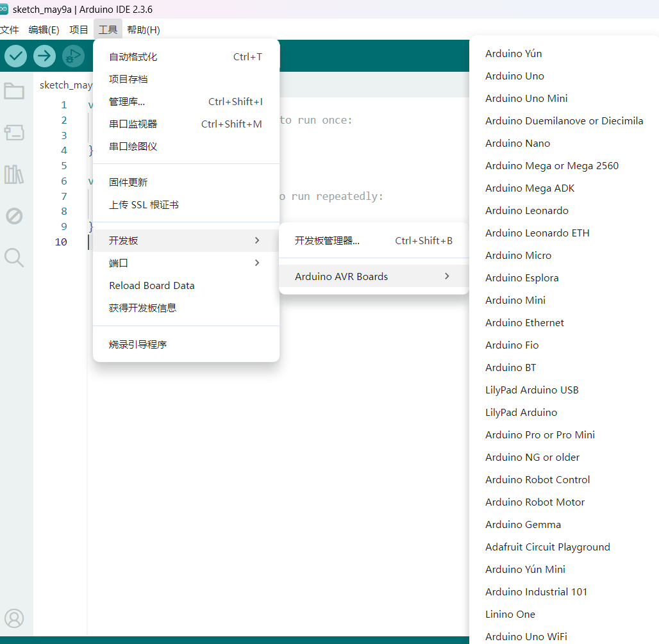The width and height of the screenshot is (659, 644).
Task: Select Arduino Pro or Pro Mini
Action: pyautogui.click(x=564, y=435)
